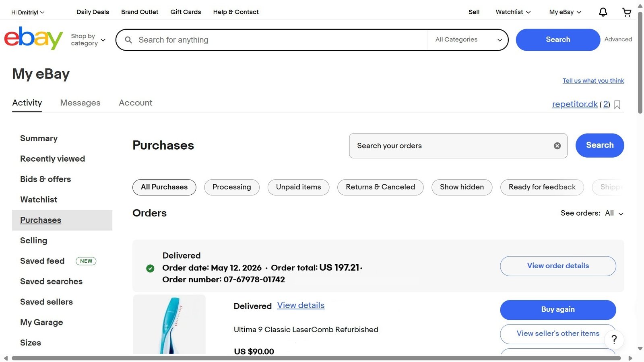The height and width of the screenshot is (362, 644).
Task: Open Saved feed in sidebar
Action: pyautogui.click(x=42, y=261)
